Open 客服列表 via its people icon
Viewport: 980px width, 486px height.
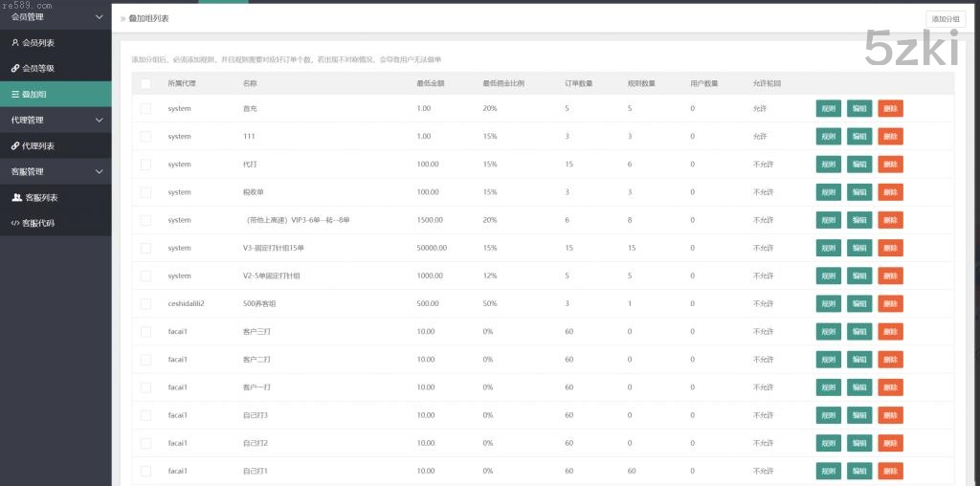[16, 198]
